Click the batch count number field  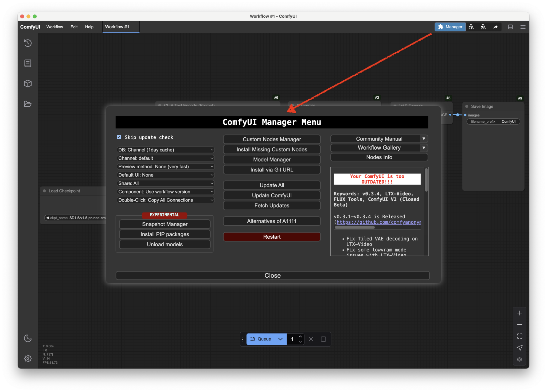click(292, 339)
